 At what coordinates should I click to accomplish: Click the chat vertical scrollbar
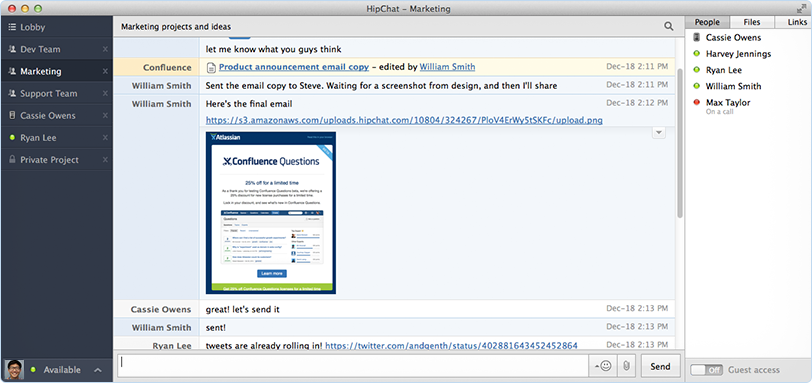click(679, 142)
